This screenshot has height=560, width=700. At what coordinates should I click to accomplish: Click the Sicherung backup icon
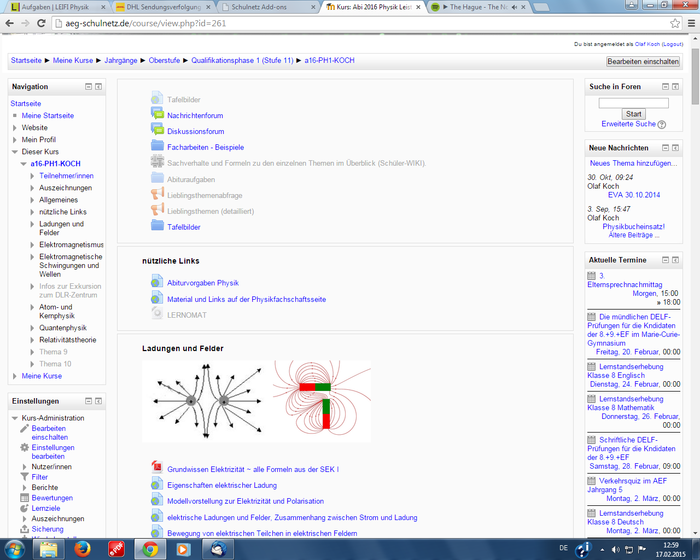click(x=25, y=529)
